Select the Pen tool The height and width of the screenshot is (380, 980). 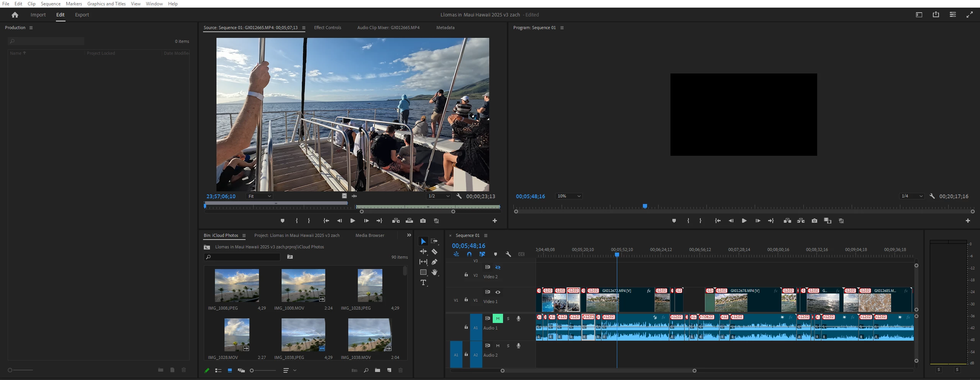(434, 262)
